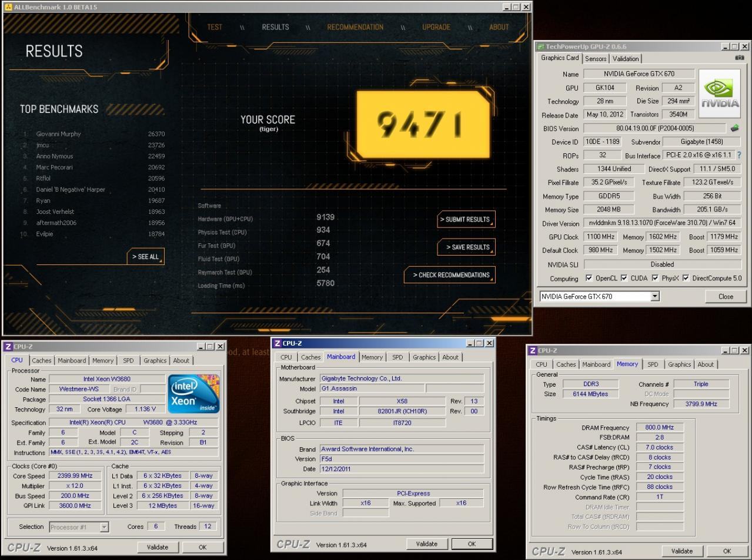Click the mainboard model G1.Assassin field
Screen dimensions: 752x560
coord(372,388)
